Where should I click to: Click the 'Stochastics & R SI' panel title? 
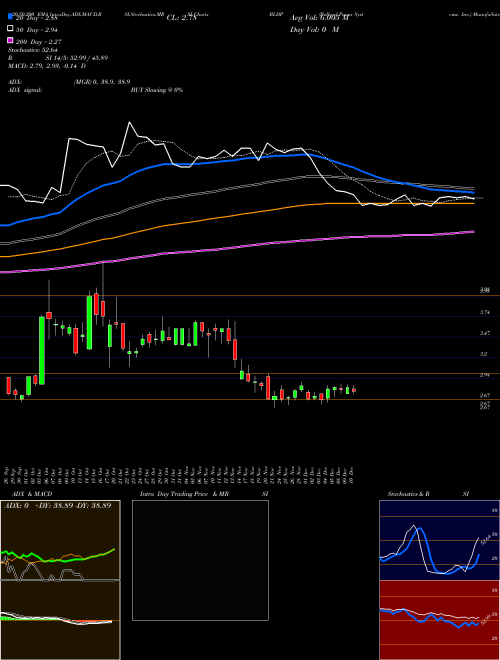(x=428, y=494)
